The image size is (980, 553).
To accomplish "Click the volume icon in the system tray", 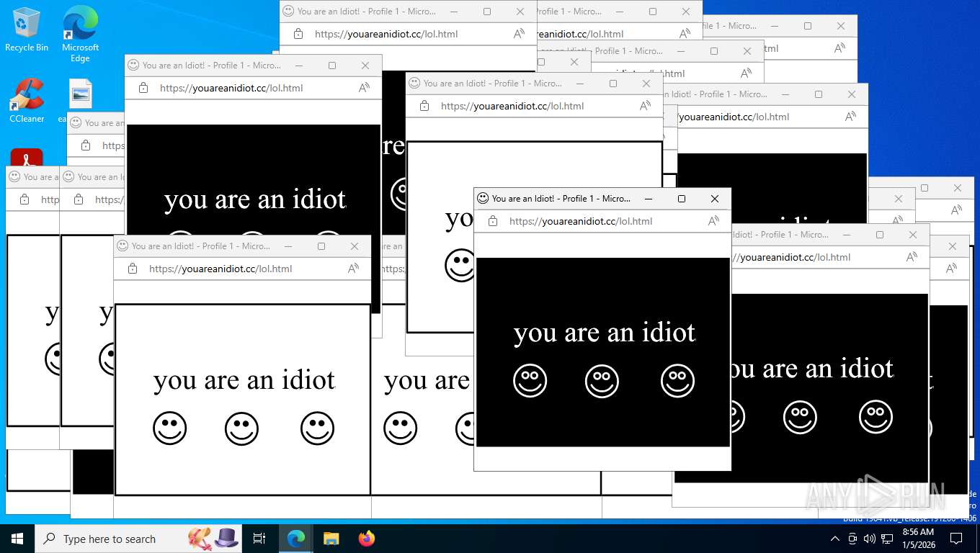I will pyautogui.click(x=870, y=539).
